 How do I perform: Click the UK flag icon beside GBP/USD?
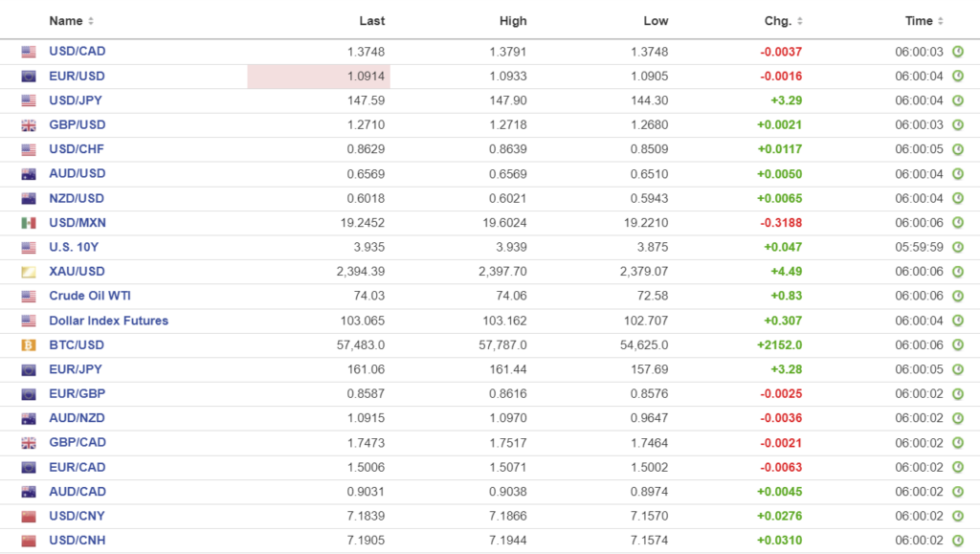29,125
